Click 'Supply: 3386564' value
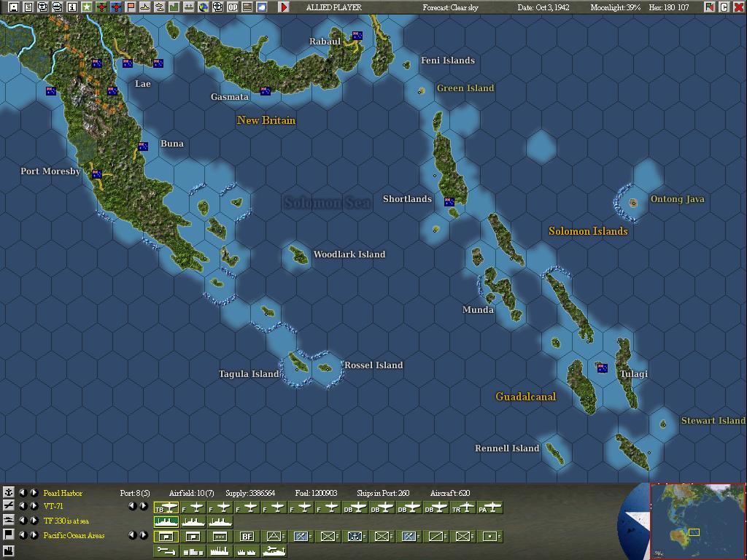The width and height of the screenshot is (747, 560). [x=251, y=493]
